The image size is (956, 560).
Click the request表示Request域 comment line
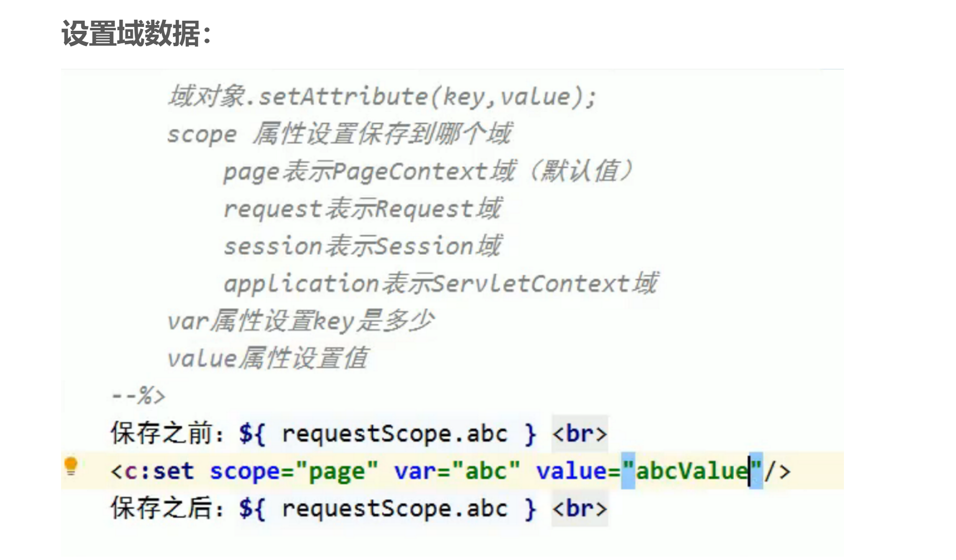(363, 209)
